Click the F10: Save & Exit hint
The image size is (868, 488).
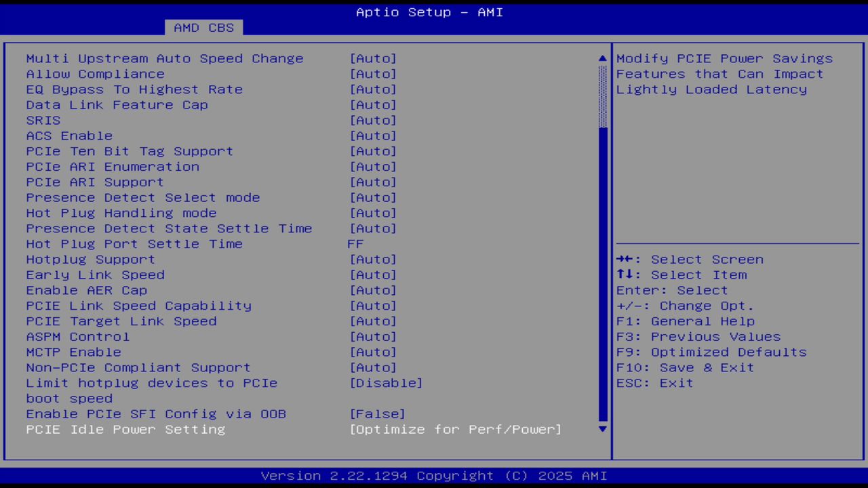pyautogui.click(x=686, y=367)
